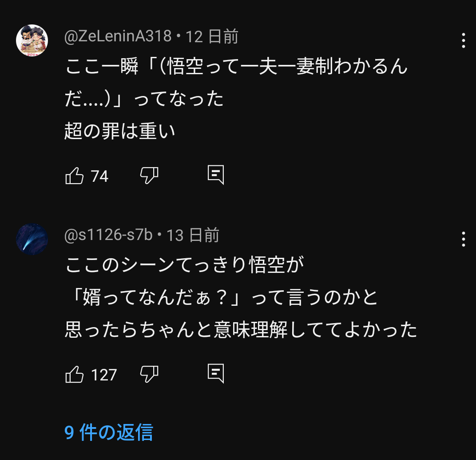Click the 13 日前 timestamp
This screenshot has width=476, height=460.
pyautogui.click(x=193, y=235)
